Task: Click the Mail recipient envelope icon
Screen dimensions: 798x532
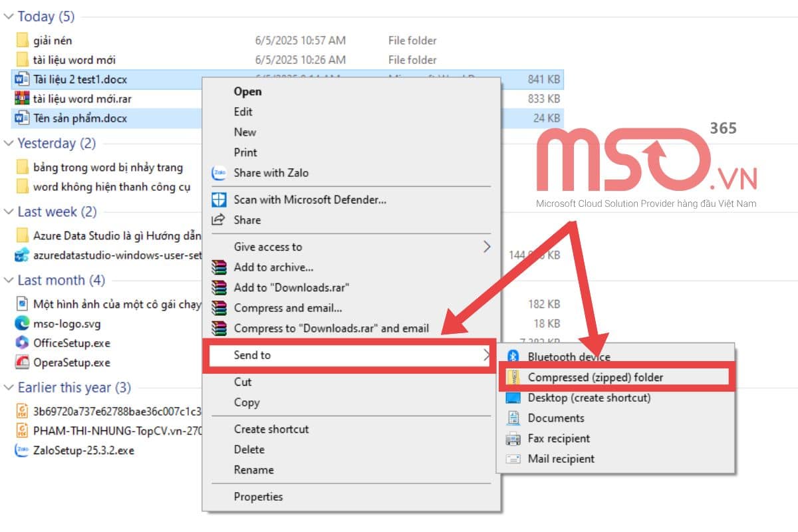Action: (513, 459)
